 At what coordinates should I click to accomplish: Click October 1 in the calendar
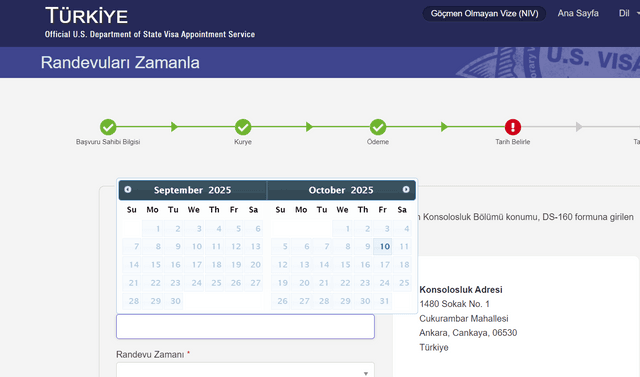pyautogui.click(x=342, y=228)
